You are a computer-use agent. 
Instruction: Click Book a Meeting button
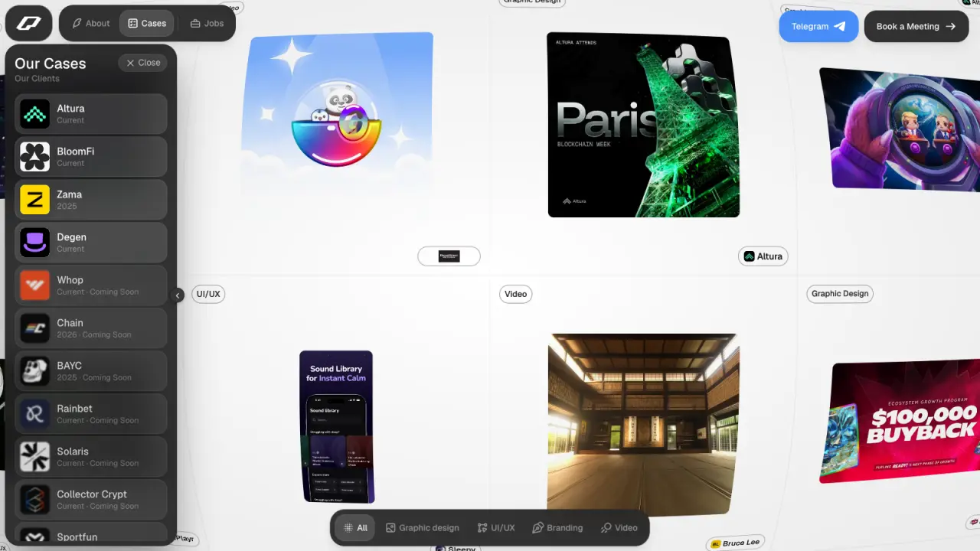[x=916, y=26]
